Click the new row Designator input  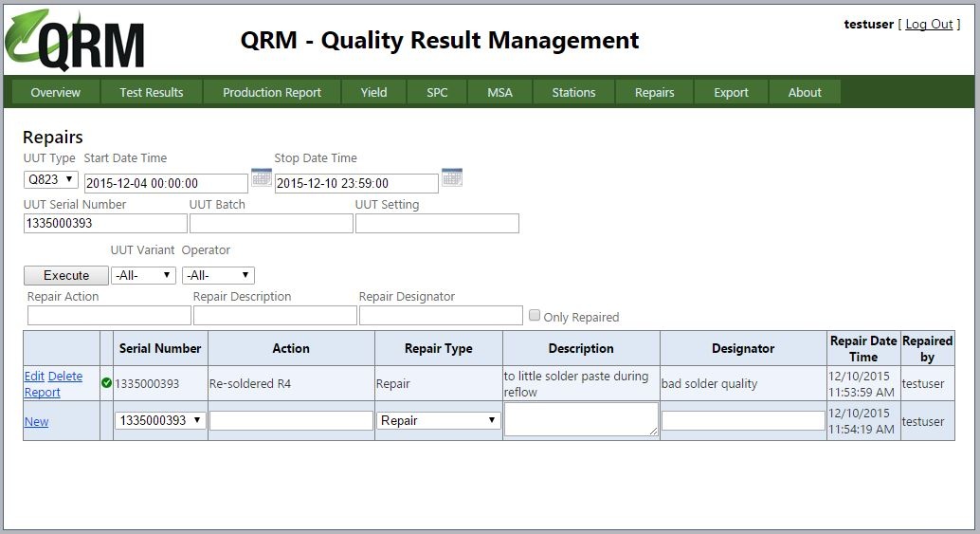[743, 421]
